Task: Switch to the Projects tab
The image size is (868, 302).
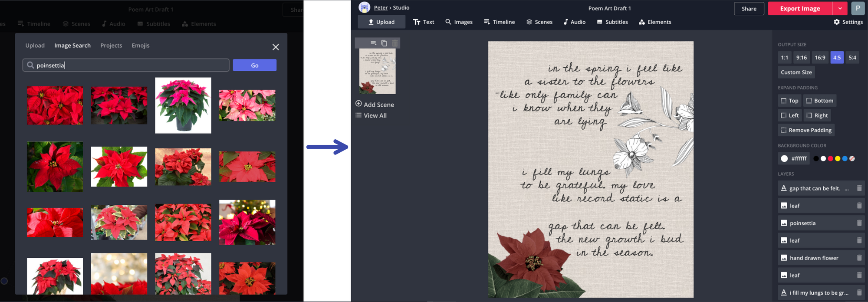Action: coord(111,46)
